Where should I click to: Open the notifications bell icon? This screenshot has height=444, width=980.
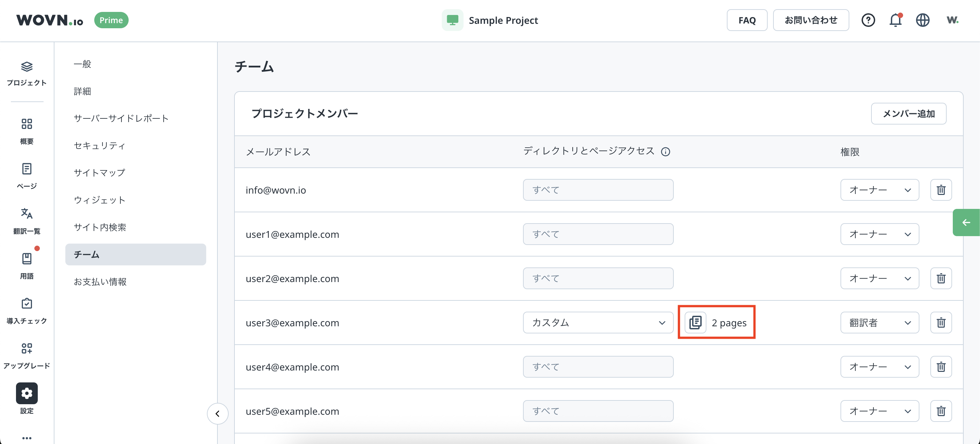tap(895, 20)
